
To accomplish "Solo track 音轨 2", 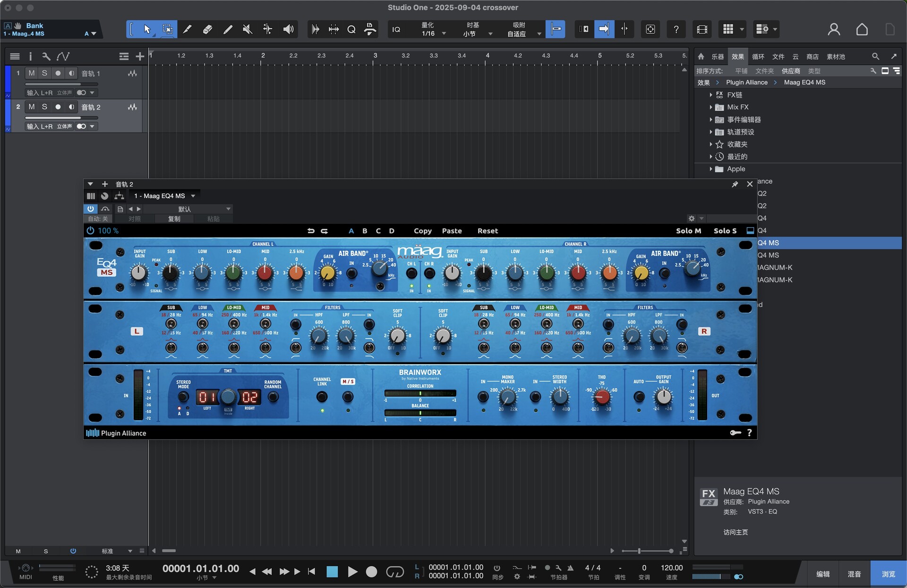I will 44,107.
